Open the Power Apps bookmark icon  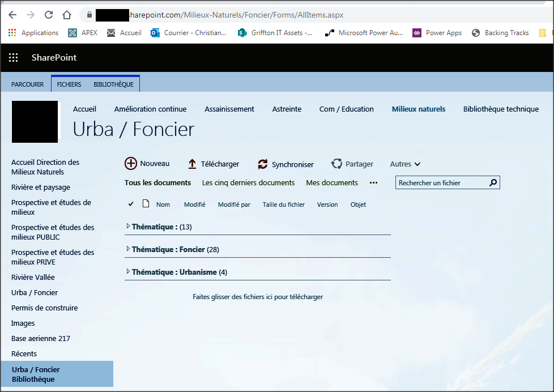(417, 33)
